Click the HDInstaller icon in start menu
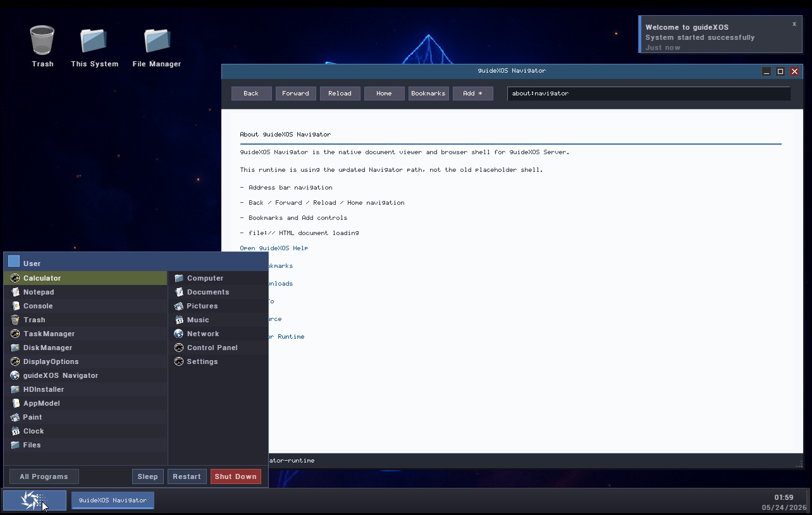 click(15, 389)
